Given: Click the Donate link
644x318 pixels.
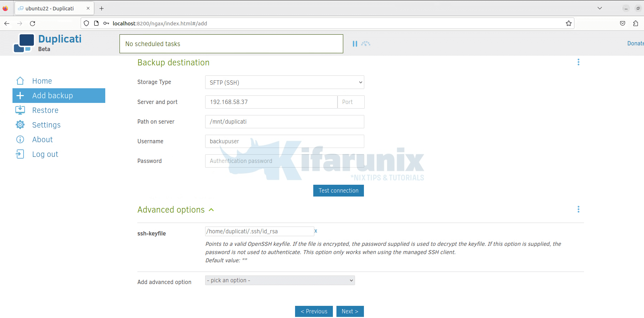Looking at the screenshot, I should click(x=635, y=43).
